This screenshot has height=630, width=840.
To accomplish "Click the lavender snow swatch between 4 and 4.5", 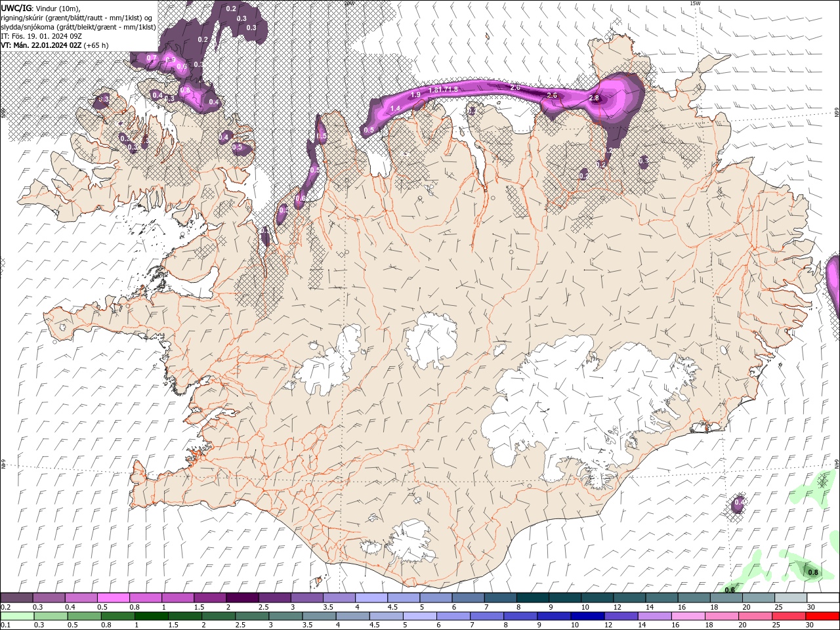I will (x=371, y=598).
